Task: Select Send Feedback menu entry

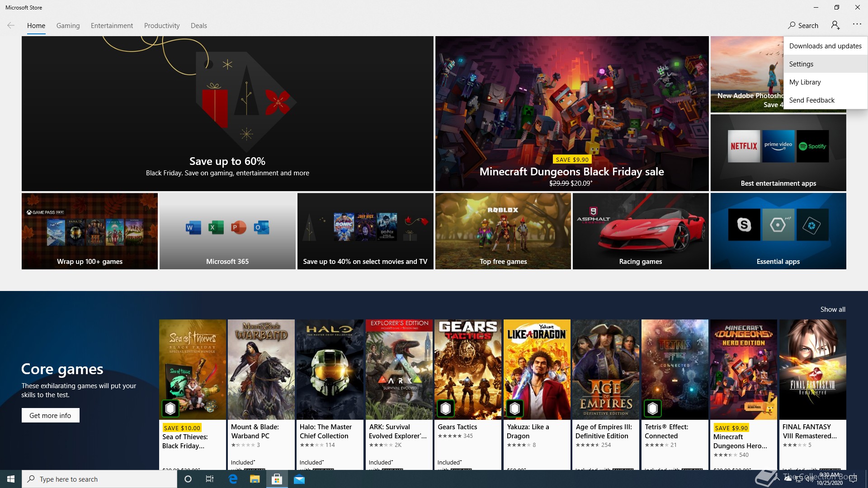Action: click(825, 100)
